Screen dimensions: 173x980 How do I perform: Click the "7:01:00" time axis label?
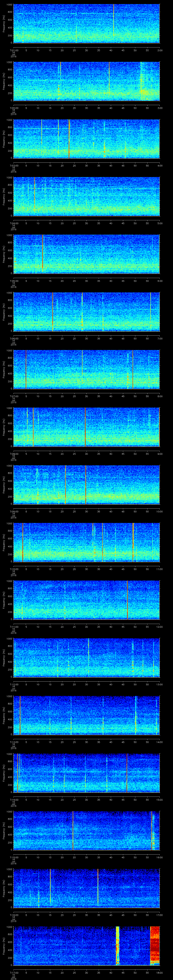click(14, 50)
